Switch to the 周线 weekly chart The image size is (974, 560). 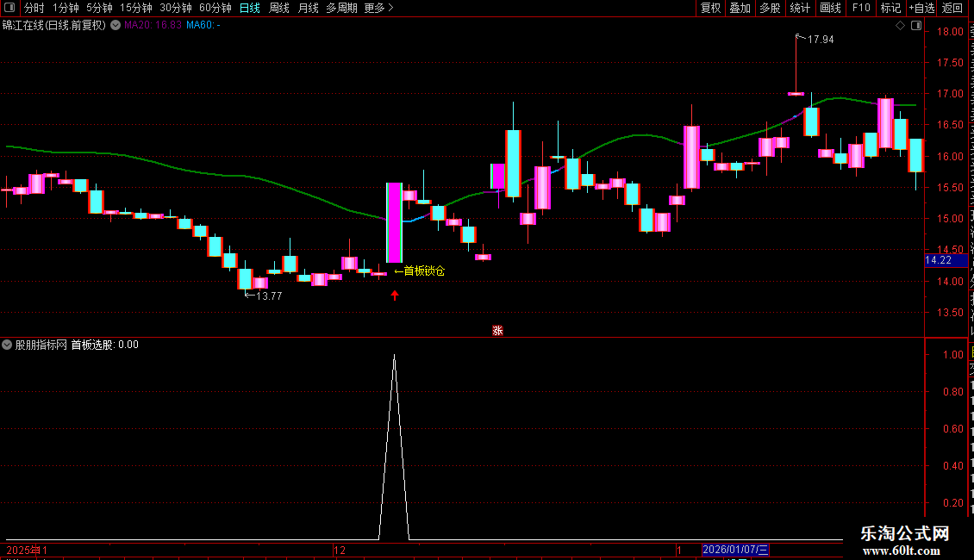pos(279,8)
